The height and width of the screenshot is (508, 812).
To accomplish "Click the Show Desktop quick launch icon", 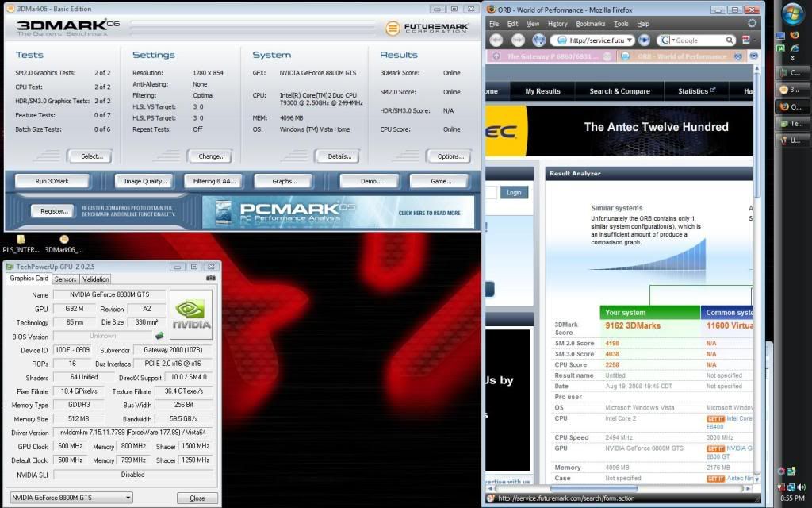I will (x=781, y=35).
